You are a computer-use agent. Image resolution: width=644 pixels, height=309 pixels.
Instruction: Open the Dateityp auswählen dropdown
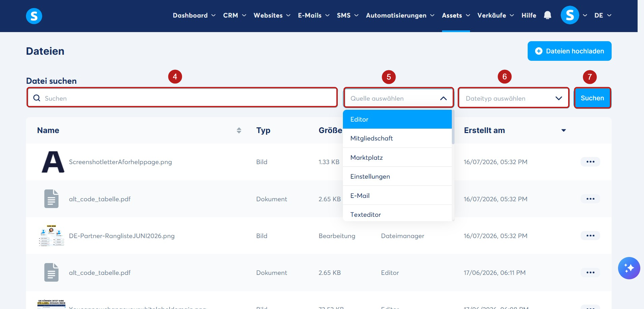[514, 98]
